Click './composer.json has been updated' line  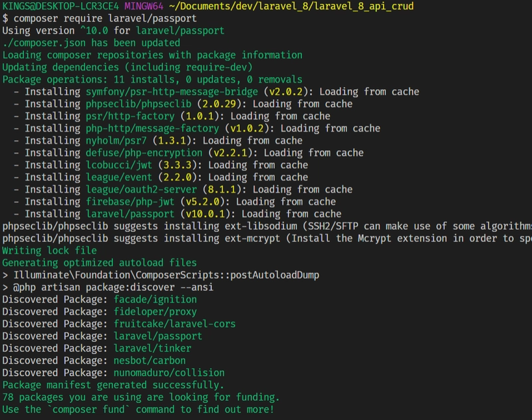pos(91,43)
